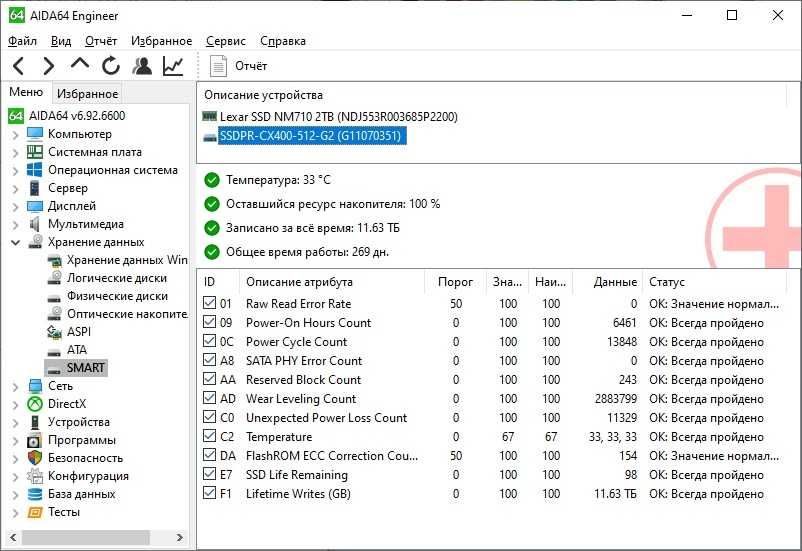Uncheck the AA Reserved Block Count checkbox
The image size is (802, 551).
(209, 379)
